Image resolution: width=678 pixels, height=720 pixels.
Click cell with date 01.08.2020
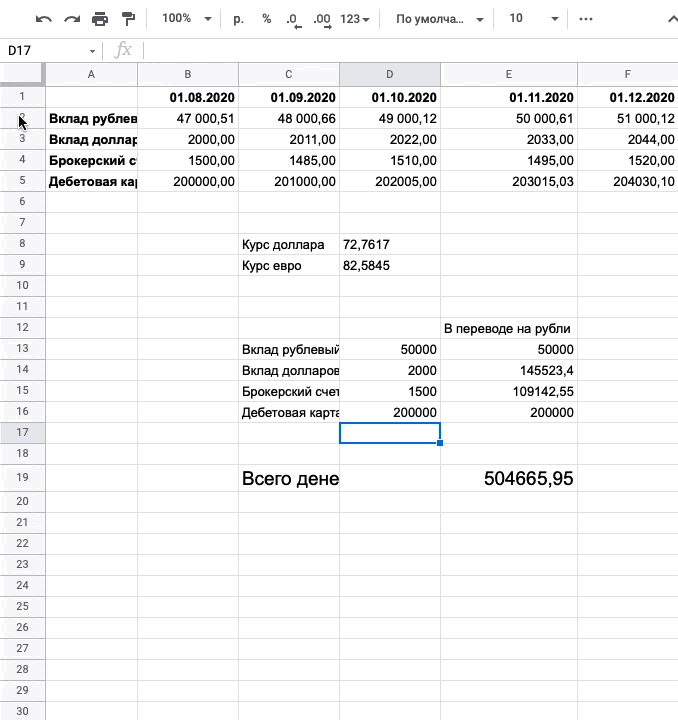click(x=188, y=97)
